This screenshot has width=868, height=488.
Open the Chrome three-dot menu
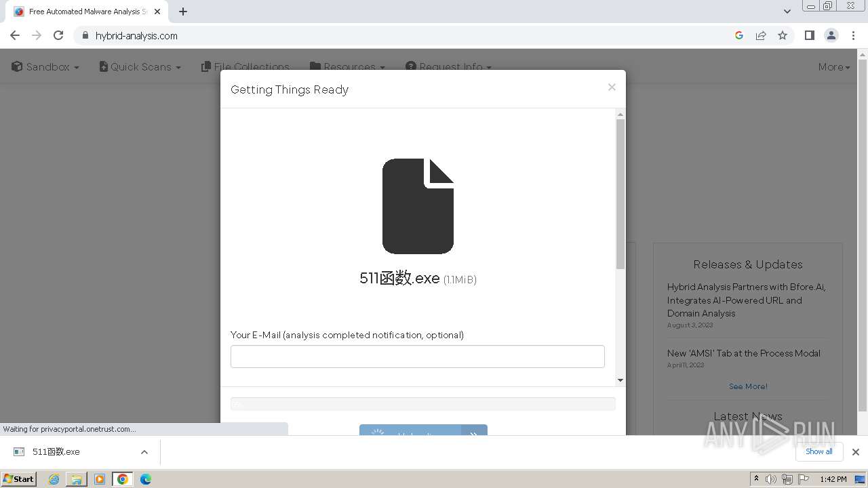854,35
